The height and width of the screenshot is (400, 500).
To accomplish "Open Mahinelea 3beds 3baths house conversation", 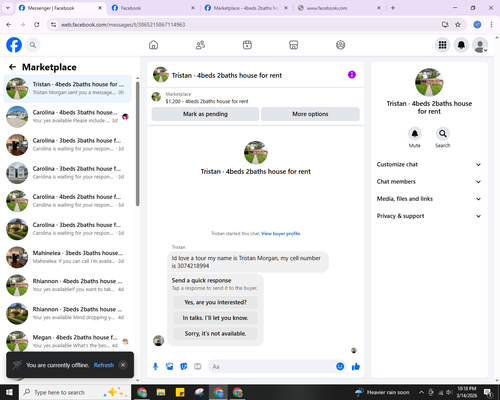I will (x=67, y=257).
